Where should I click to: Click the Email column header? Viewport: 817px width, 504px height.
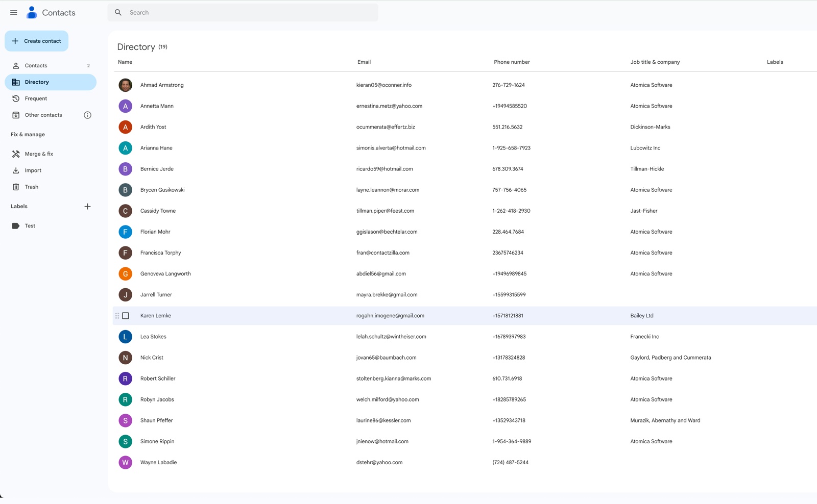point(364,62)
